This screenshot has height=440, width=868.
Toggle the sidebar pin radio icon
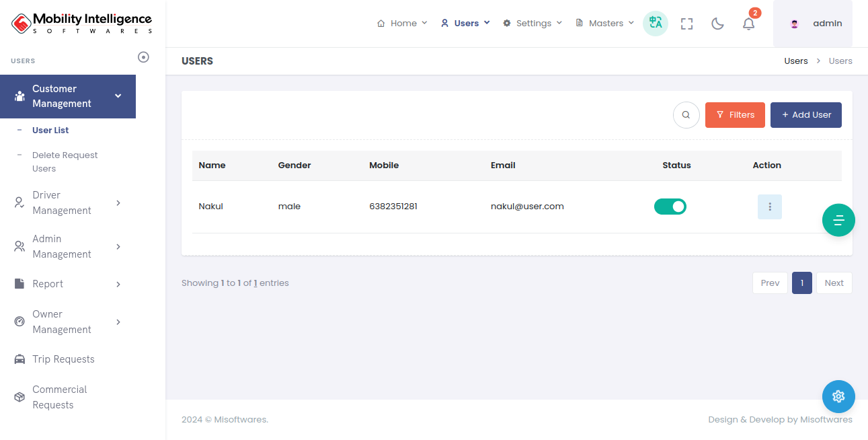(143, 57)
